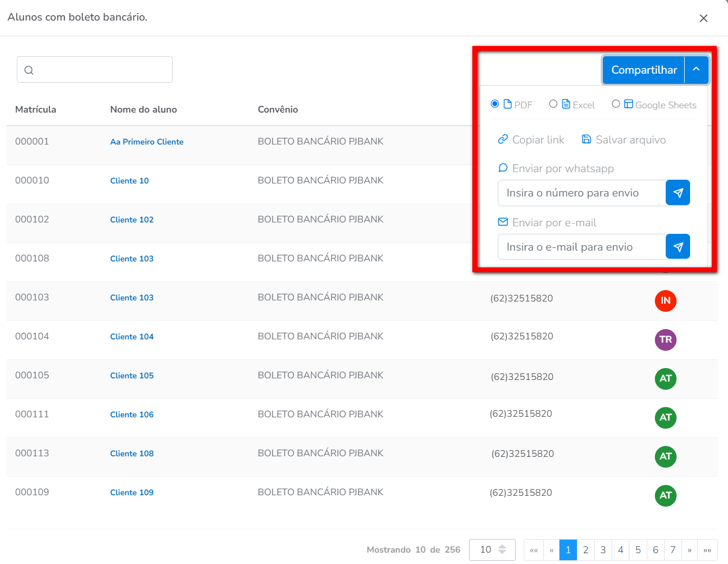
Task: Open the Aa Primeiro Cliente link
Action: pyautogui.click(x=147, y=142)
